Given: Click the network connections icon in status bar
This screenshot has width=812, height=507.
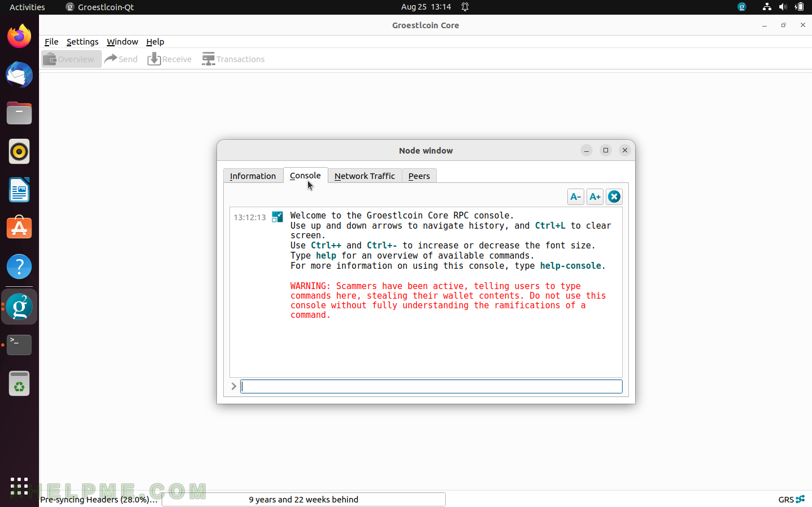Looking at the screenshot, I should [x=800, y=499].
